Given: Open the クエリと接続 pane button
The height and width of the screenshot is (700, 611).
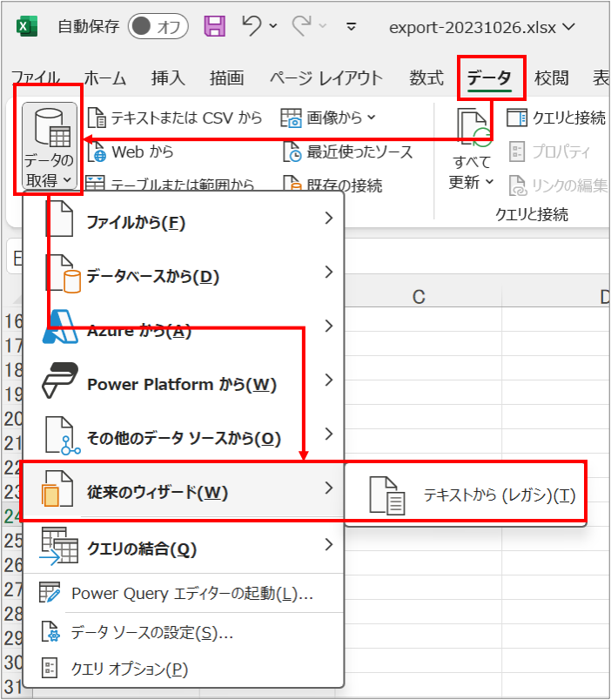Looking at the screenshot, I should [x=556, y=118].
